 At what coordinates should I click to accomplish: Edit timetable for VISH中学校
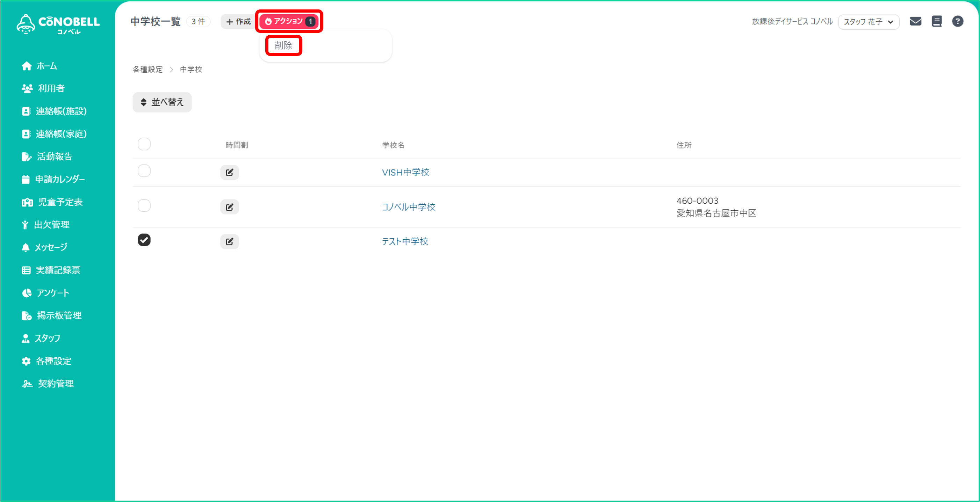pos(229,173)
